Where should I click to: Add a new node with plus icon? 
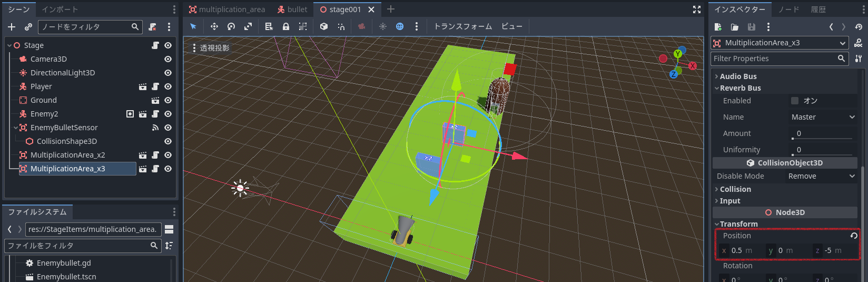pyautogui.click(x=12, y=27)
